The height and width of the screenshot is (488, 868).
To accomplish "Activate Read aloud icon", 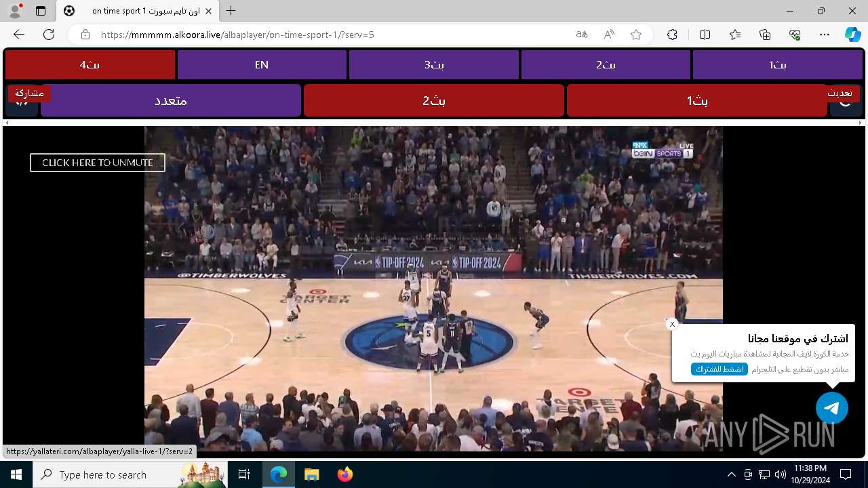I will (x=609, y=35).
